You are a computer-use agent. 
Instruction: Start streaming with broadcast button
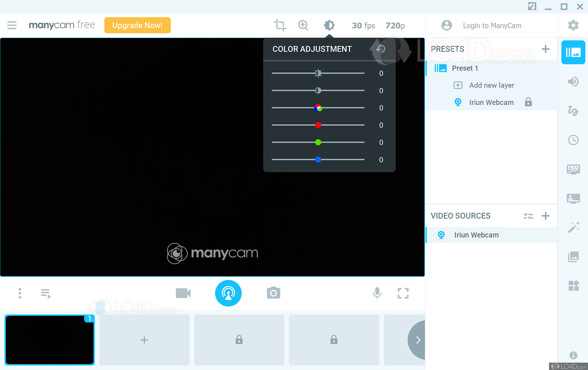228,293
